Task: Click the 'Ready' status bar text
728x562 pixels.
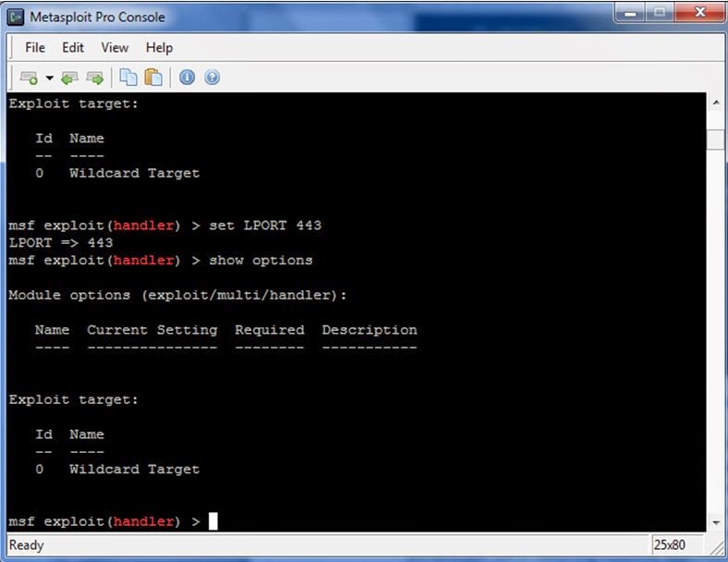Action: (x=27, y=544)
